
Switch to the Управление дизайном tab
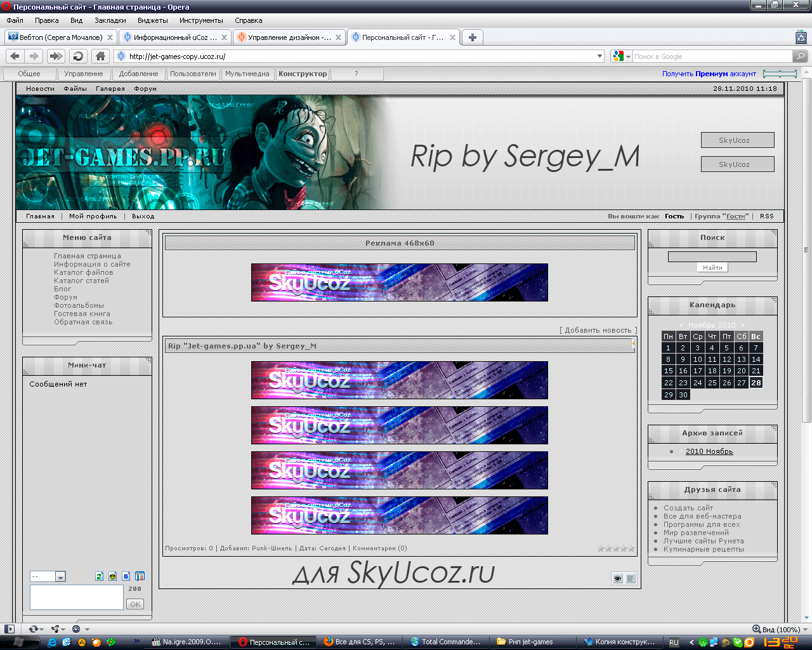[x=289, y=37]
